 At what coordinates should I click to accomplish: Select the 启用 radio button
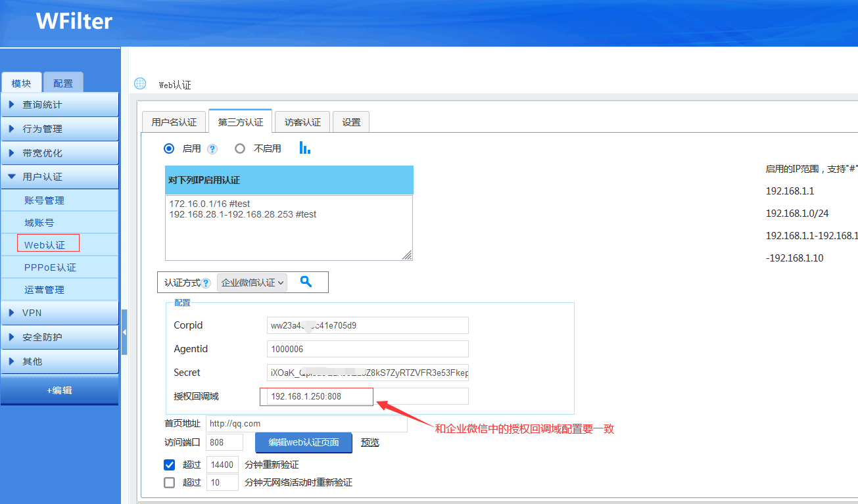(169, 149)
